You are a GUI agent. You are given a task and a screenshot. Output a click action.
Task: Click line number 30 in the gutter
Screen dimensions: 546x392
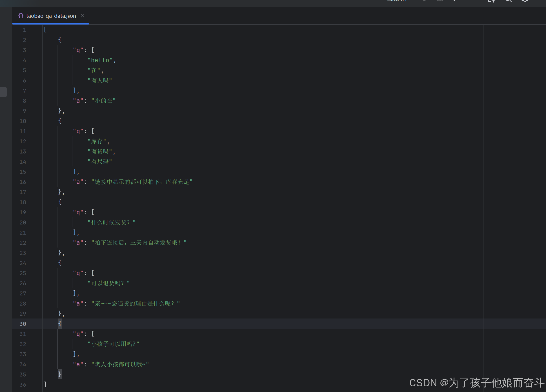[x=23, y=324]
